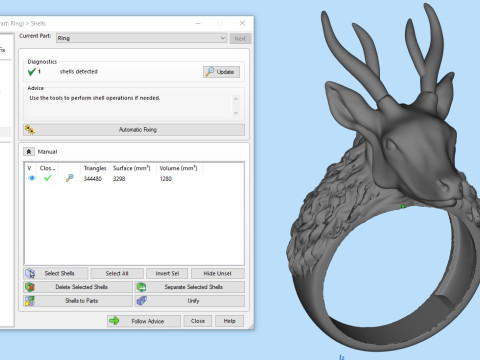Click the green marker point on the ring
Screen dimensions: 480x360
click(403, 206)
